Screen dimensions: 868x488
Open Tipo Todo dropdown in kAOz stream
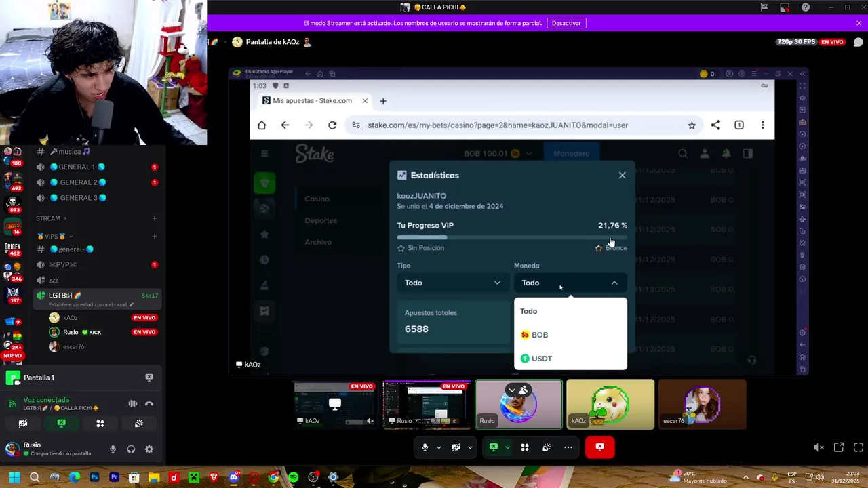tap(452, 283)
